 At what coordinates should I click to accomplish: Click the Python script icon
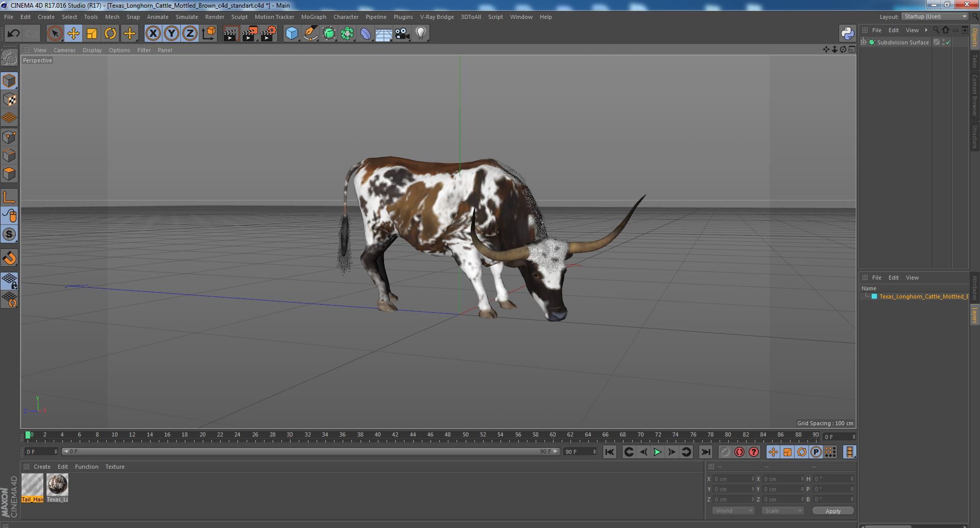847,34
